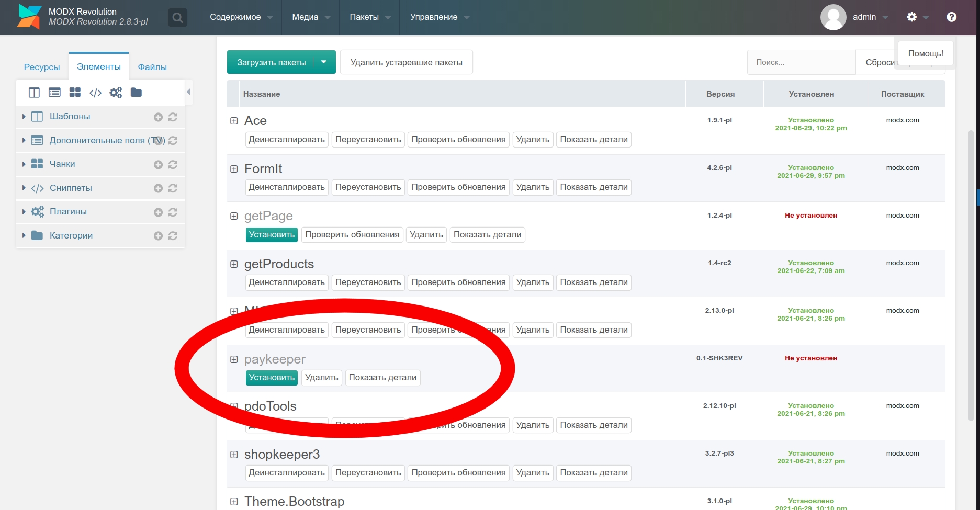Expand the Шаблоны tree node
The image size is (980, 510).
pyautogui.click(x=24, y=117)
